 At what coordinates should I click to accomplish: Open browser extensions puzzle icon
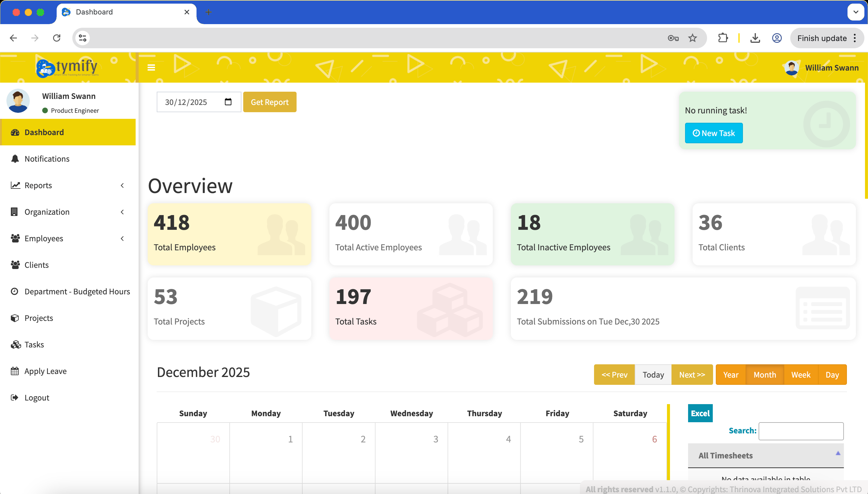pyautogui.click(x=722, y=38)
